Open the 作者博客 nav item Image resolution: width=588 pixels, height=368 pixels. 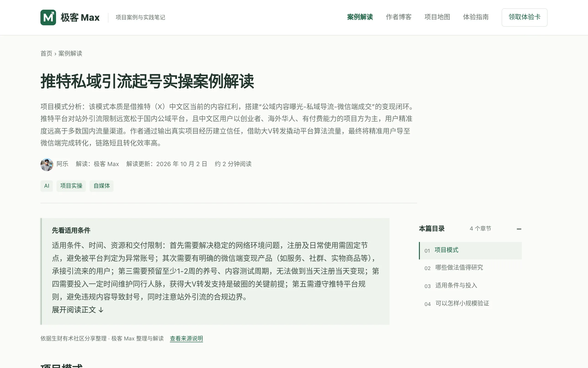click(399, 17)
